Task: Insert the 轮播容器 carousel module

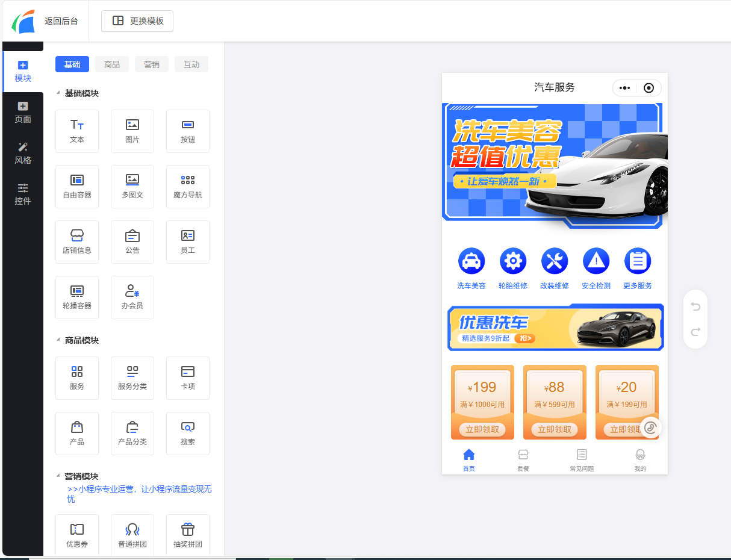Action: (77, 297)
